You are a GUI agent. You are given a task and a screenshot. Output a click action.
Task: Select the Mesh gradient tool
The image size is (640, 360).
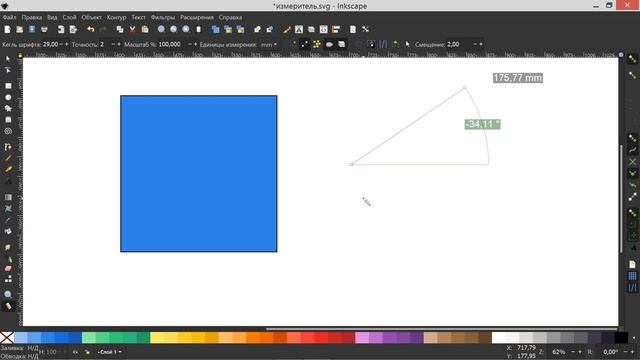click(x=8, y=209)
